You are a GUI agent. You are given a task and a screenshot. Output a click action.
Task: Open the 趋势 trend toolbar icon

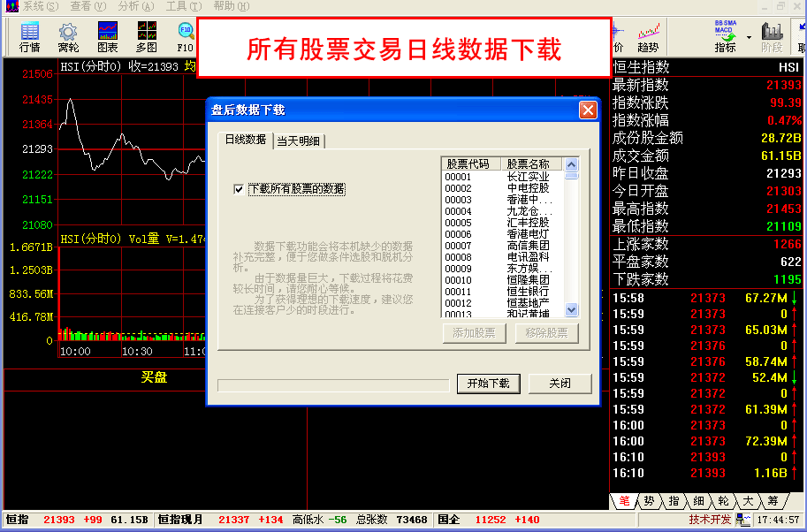(x=648, y=36)
